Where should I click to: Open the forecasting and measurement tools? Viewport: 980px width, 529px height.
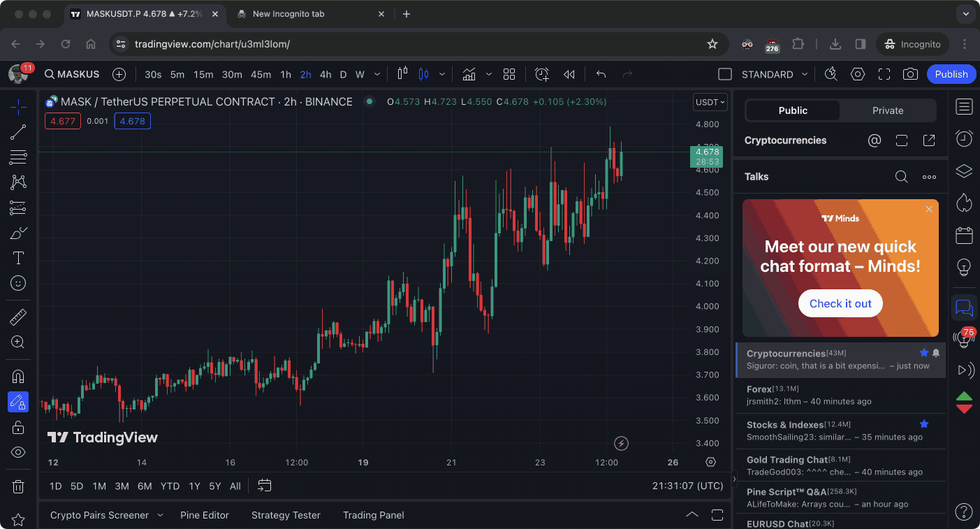(x=18, y=208)
